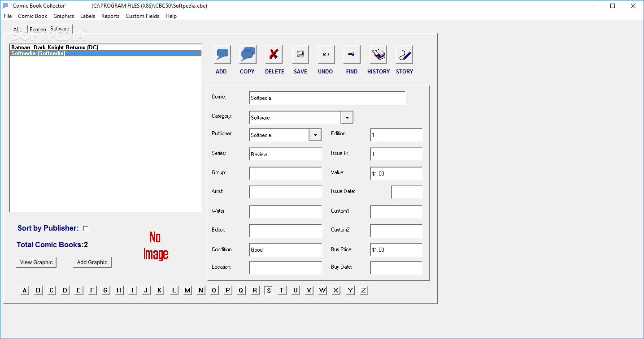Open the STORY pen icon
The width and height of the screenshot is (644, 339).
405,55
